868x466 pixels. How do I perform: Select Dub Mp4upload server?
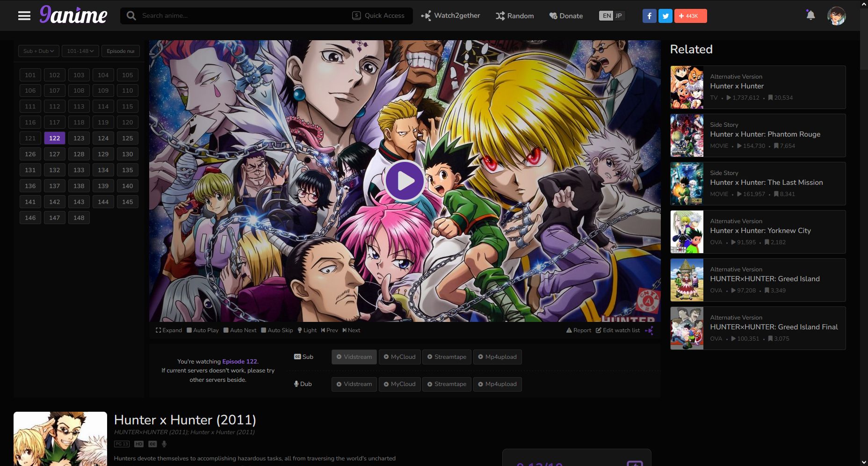pos(497,384)
